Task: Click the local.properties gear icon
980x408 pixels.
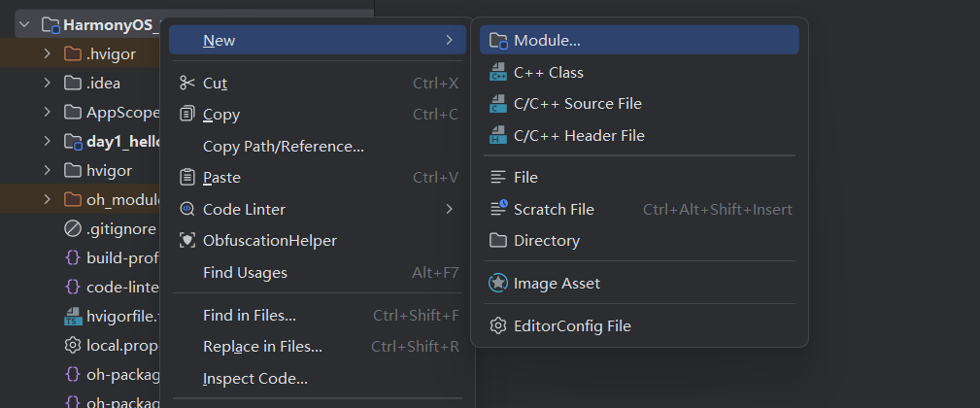Action: coord(73,345)
